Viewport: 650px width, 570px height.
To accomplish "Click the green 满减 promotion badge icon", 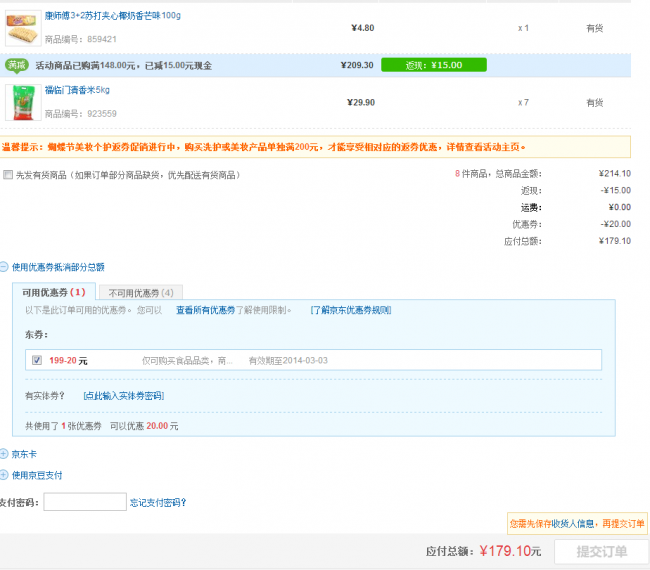I will click(17, 65).
